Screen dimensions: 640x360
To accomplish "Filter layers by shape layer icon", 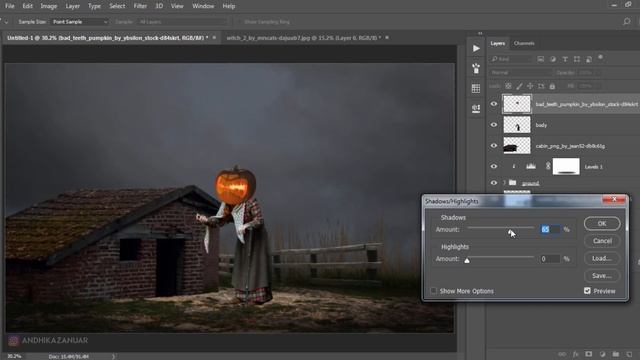I will [577, 59].
